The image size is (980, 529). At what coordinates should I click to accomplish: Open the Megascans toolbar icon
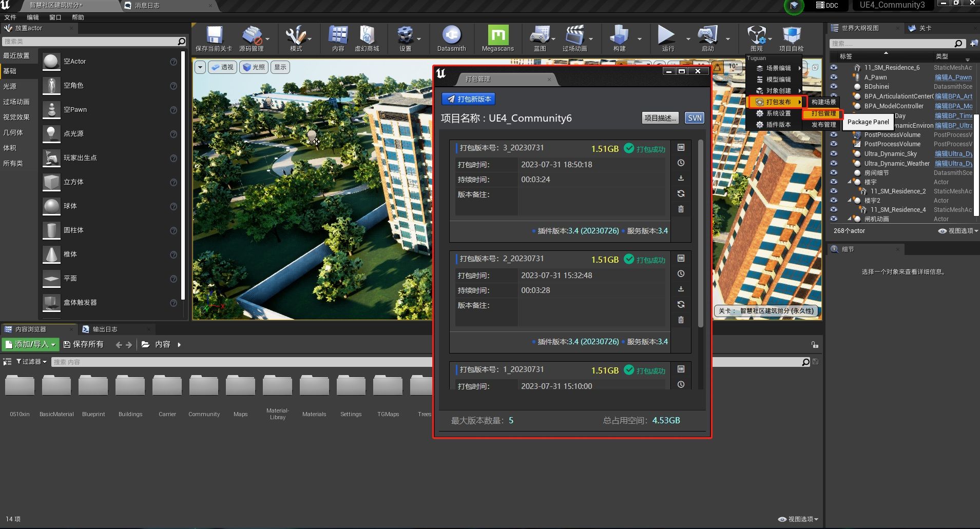497,35
